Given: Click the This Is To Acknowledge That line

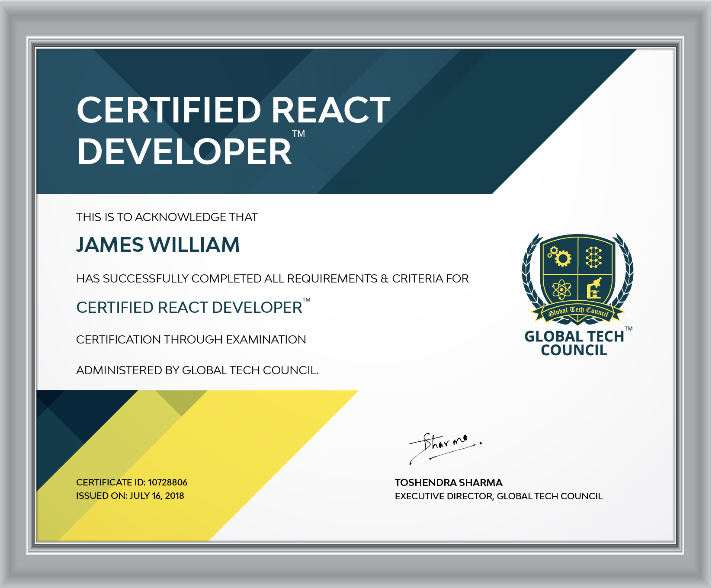Looking at the screenshot, I should click(167, 217).
